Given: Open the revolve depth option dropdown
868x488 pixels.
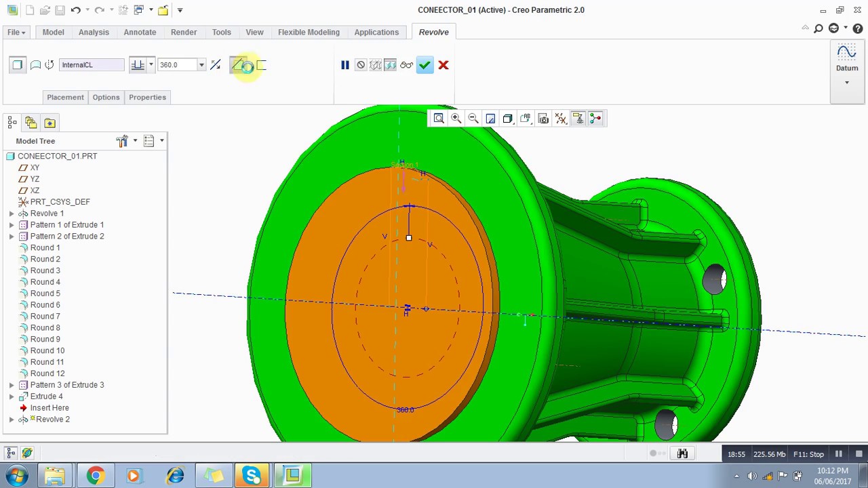Looking at the screenshot, I should tap(151, 65).
